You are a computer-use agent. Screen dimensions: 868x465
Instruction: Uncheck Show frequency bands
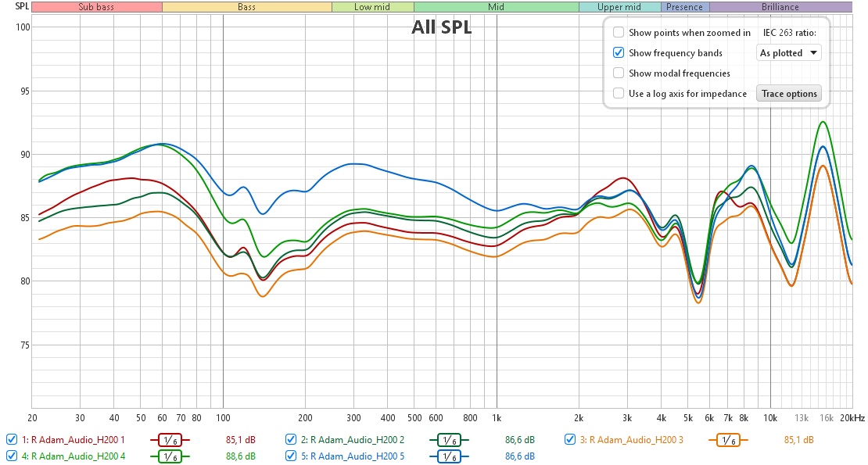(x=619, y=53)
